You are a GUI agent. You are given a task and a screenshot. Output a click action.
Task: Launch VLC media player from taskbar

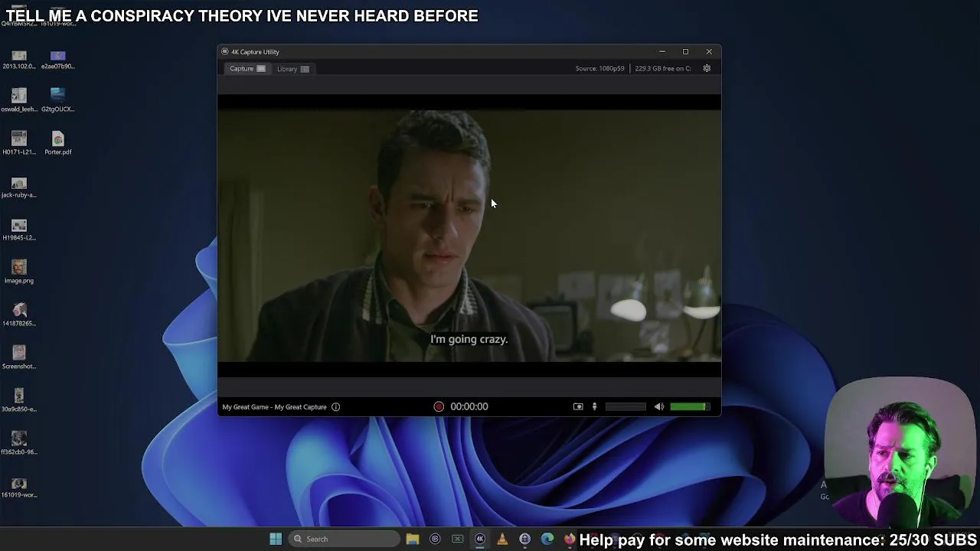(x=502, y=539)
